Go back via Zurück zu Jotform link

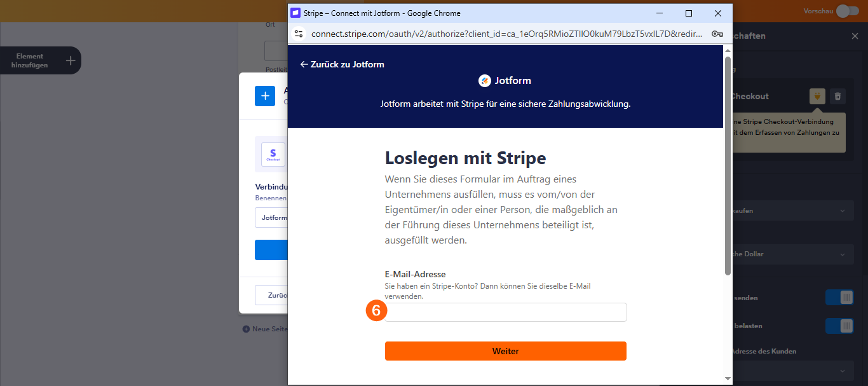click(x=342, y=64)
